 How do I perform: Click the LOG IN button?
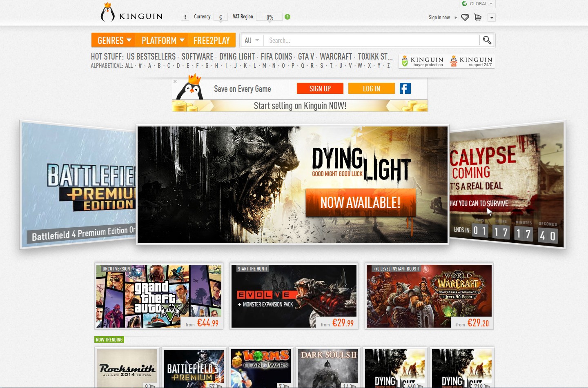coord(372,89)
